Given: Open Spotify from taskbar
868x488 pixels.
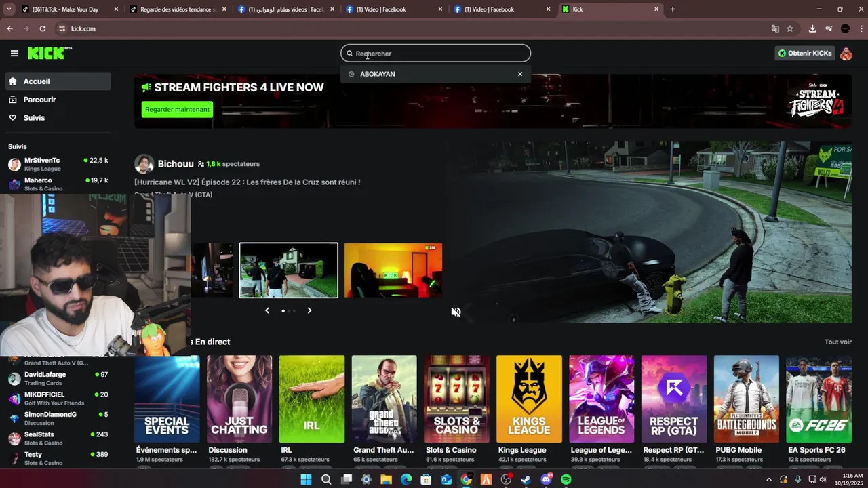Looking at the screenshot, I should (566, 479).
